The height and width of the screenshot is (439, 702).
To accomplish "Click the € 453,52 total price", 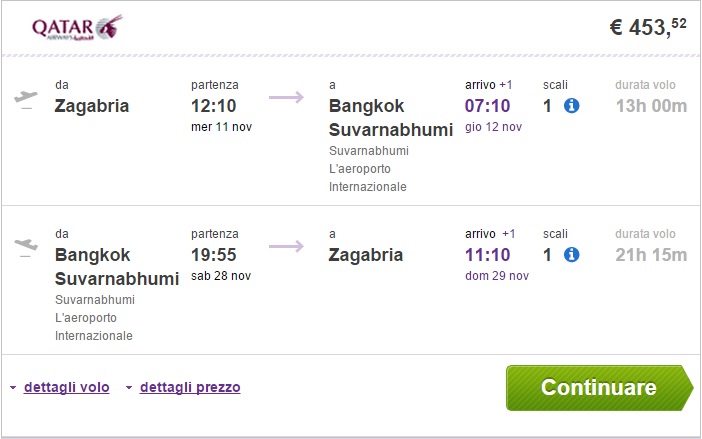I will (648, 27).
